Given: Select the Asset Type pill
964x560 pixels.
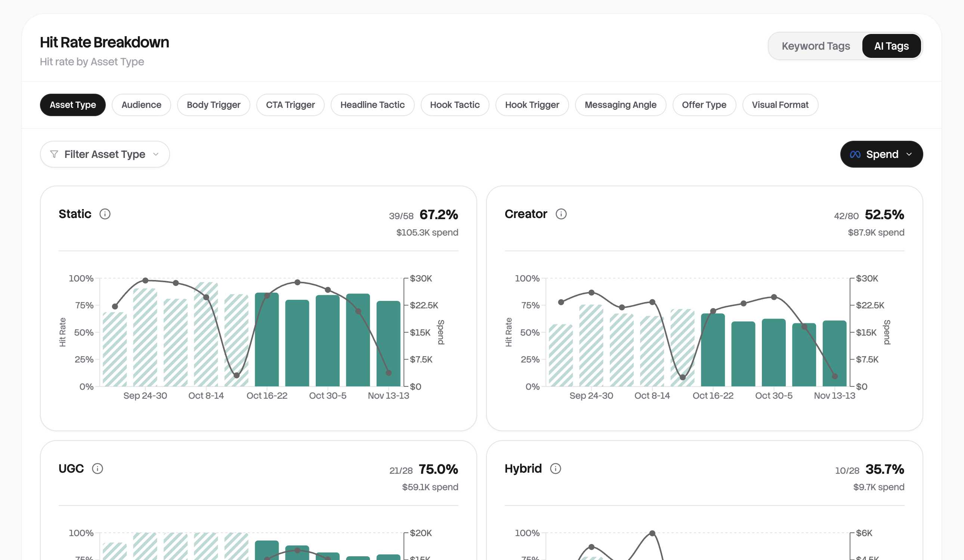Looking at the screenshot, I should click(x=73, y=105).
